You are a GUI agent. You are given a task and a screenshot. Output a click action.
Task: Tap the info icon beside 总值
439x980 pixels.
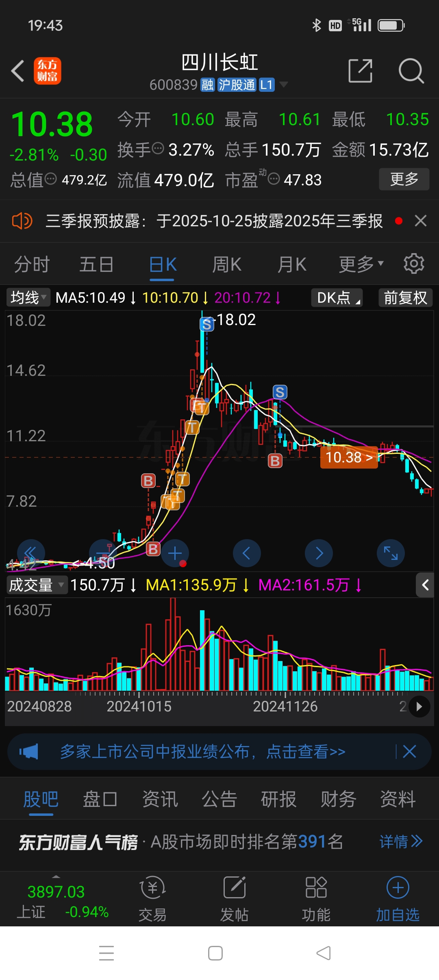pos(50,179)
